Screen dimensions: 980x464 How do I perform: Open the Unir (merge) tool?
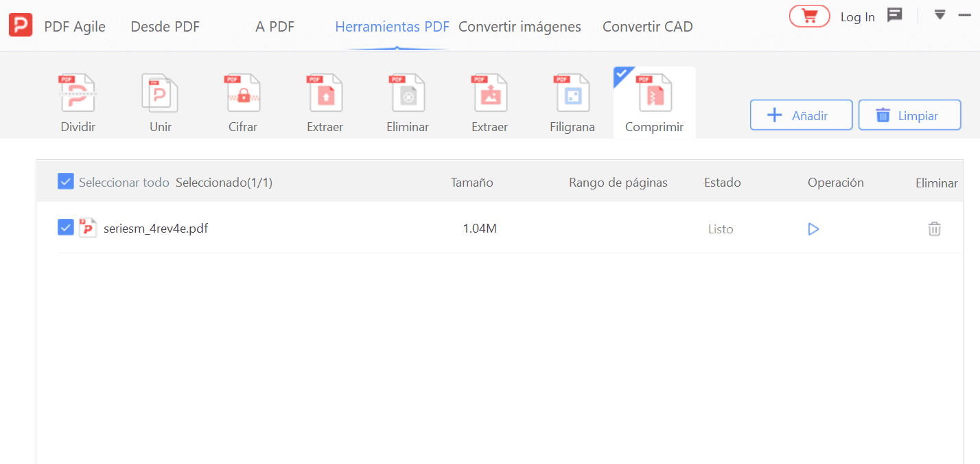click(x=160, y=102)
